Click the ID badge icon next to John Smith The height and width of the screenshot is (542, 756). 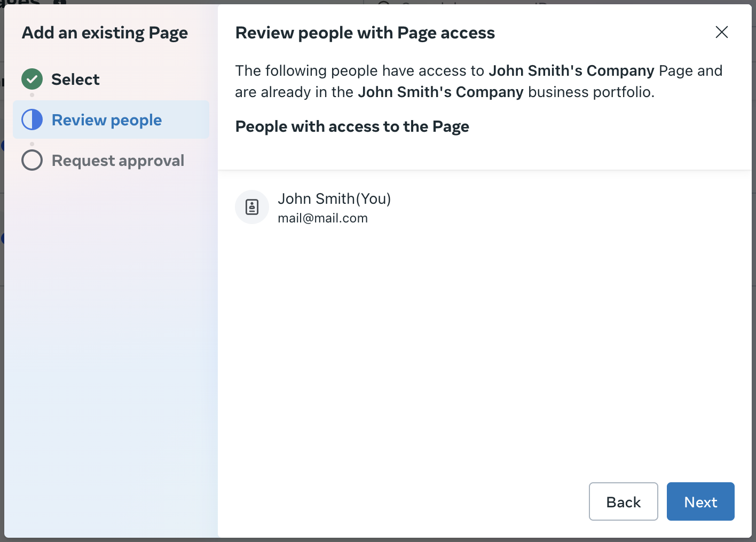(252, 207)
